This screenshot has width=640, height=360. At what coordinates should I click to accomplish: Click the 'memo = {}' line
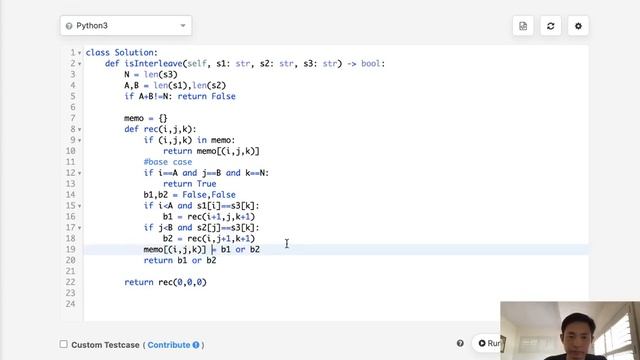[x=146, y=118]
